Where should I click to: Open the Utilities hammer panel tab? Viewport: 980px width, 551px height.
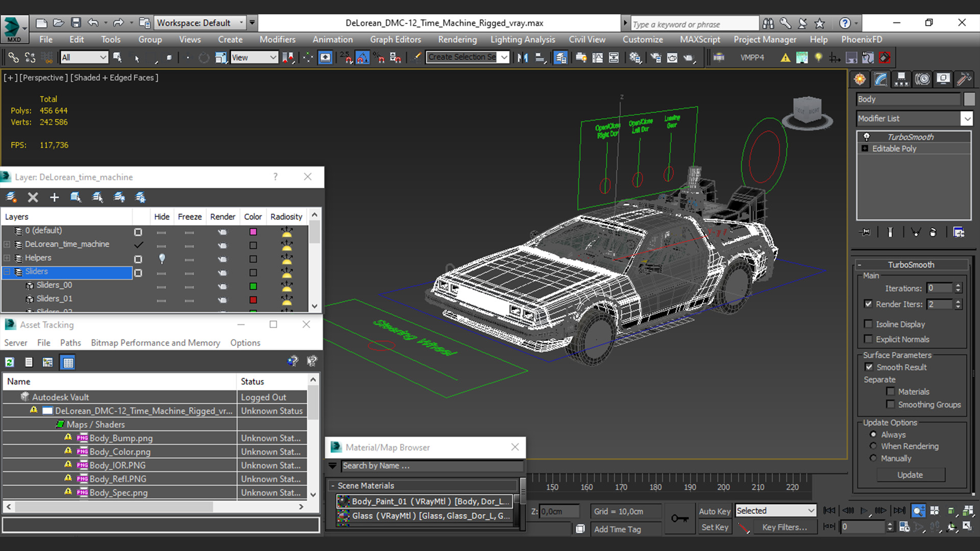point(963,79)
